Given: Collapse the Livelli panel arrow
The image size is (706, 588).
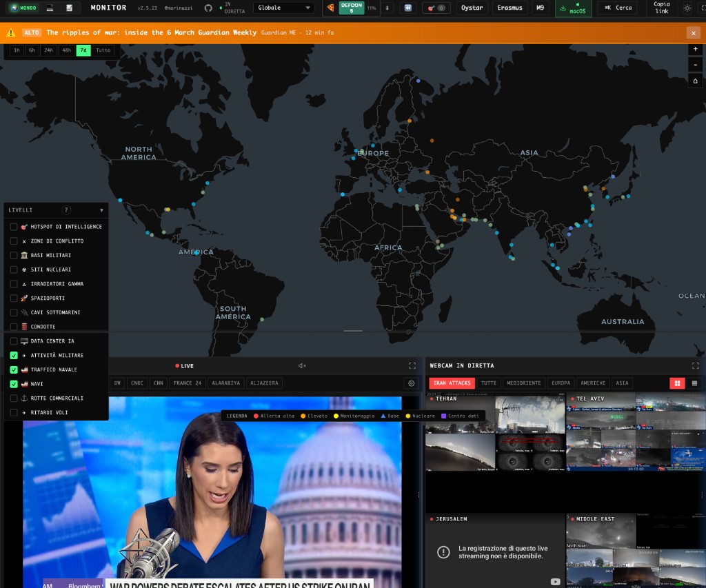Looking at the screenshot, I should (x=101, y=210).
